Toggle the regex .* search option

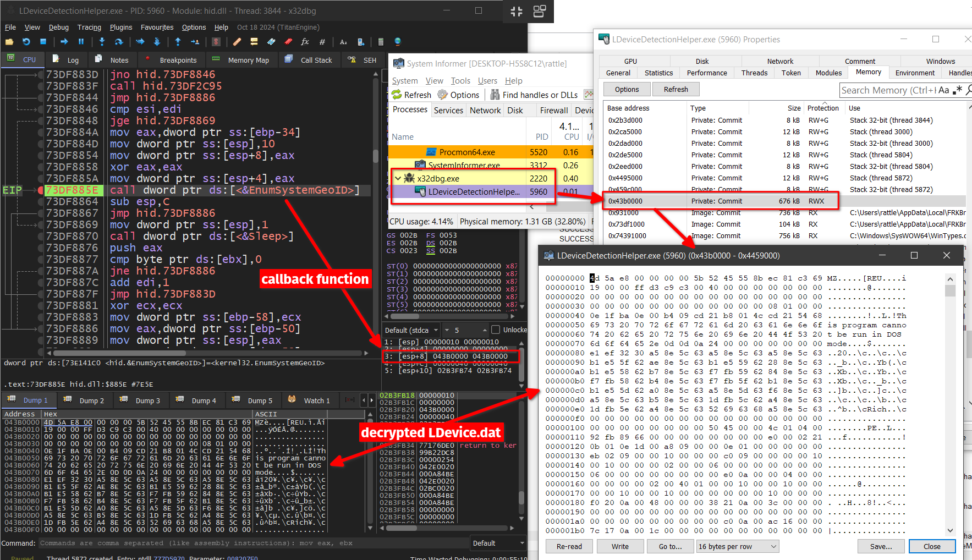[958, 90]
